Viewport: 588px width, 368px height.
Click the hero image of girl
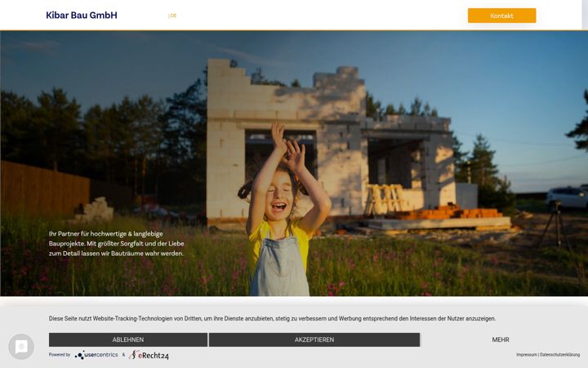coord(294,164)
